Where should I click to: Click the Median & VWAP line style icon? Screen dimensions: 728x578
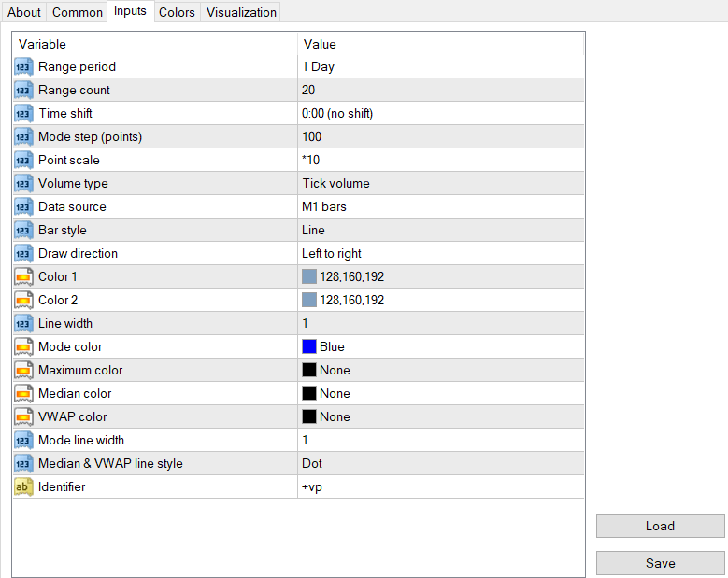click(23, 464)
